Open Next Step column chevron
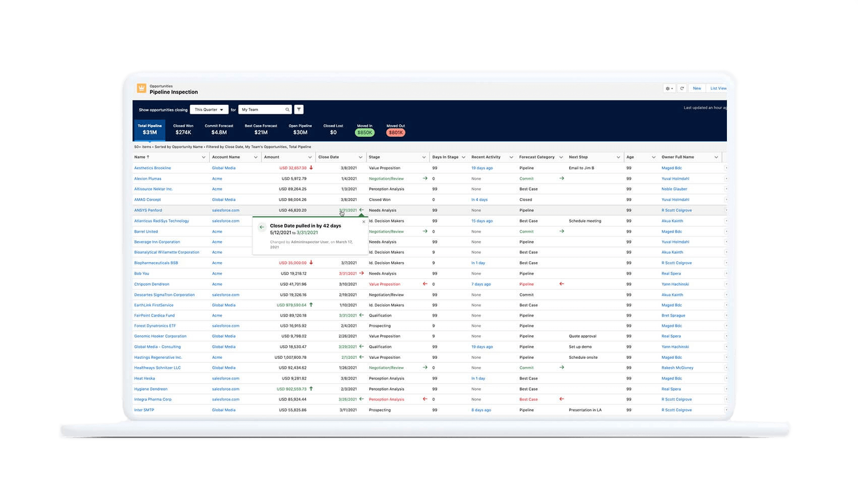 click(619, 157)
